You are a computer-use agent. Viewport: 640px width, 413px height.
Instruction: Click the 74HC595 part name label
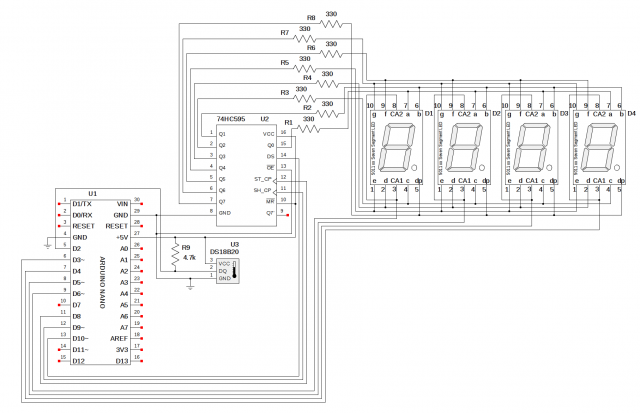231,119
